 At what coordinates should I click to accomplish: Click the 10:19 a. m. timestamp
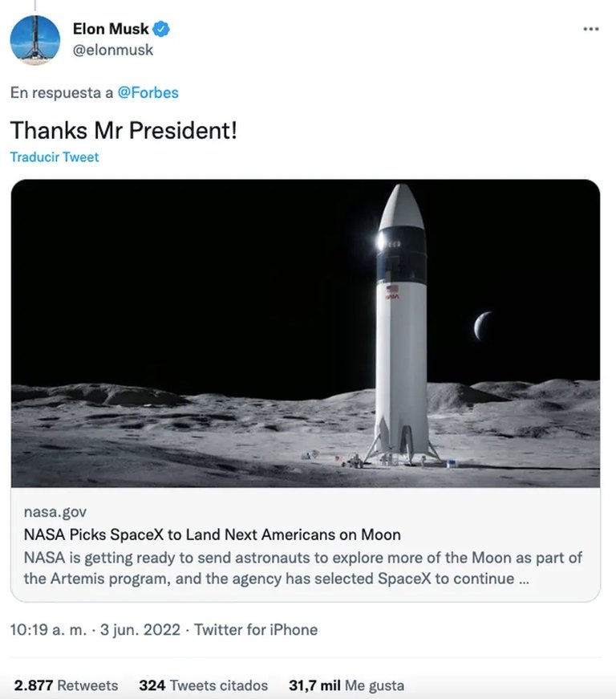coord(47,629)
